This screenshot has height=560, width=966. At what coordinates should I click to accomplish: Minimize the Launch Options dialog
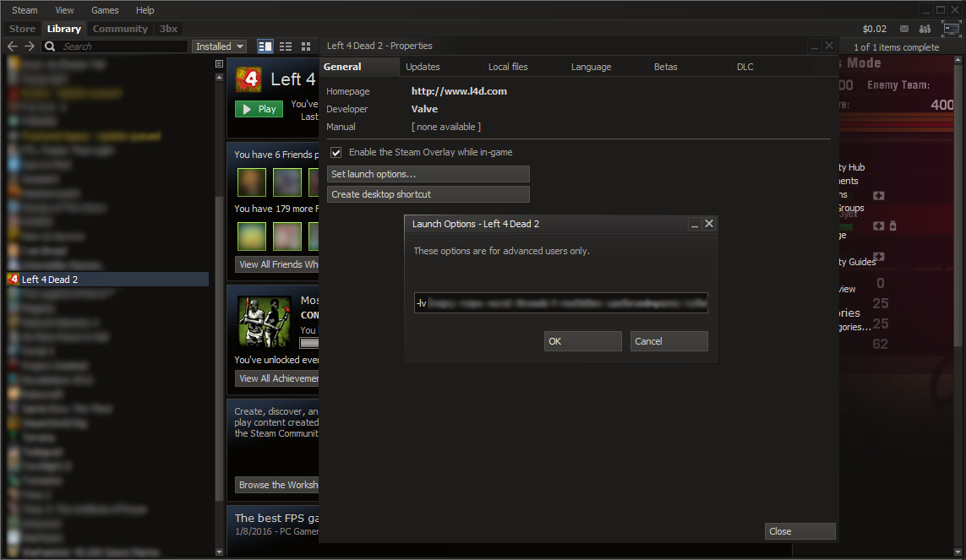click(695, 224)
